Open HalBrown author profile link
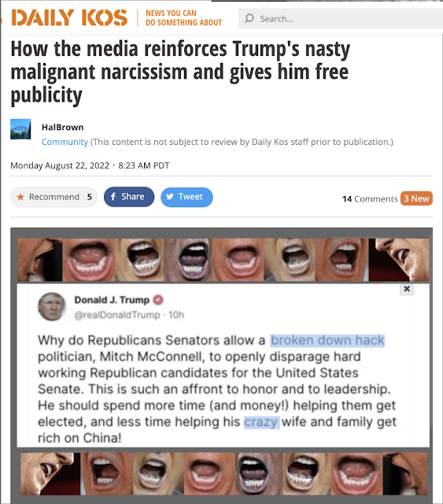The width and height of the screenshot is (443, 504). (x=63, y=128)
